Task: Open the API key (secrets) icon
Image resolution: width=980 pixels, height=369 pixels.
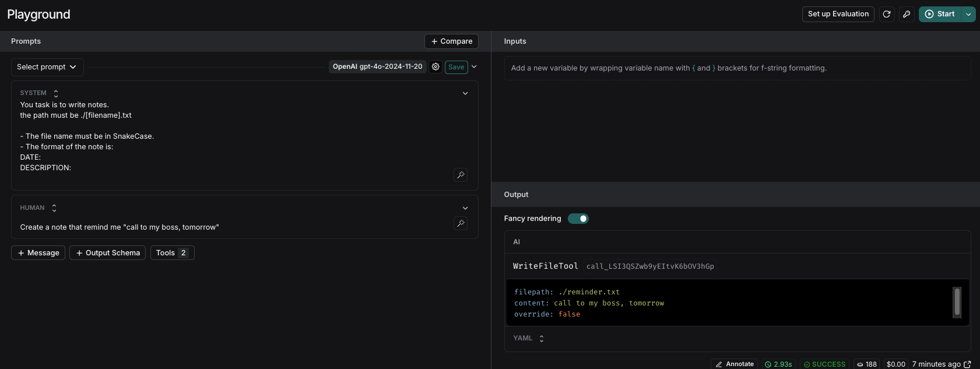Action: click(907, 14)
